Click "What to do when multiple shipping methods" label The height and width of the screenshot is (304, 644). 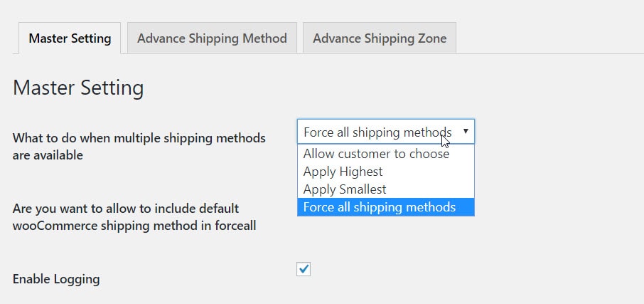click(139, 138)
